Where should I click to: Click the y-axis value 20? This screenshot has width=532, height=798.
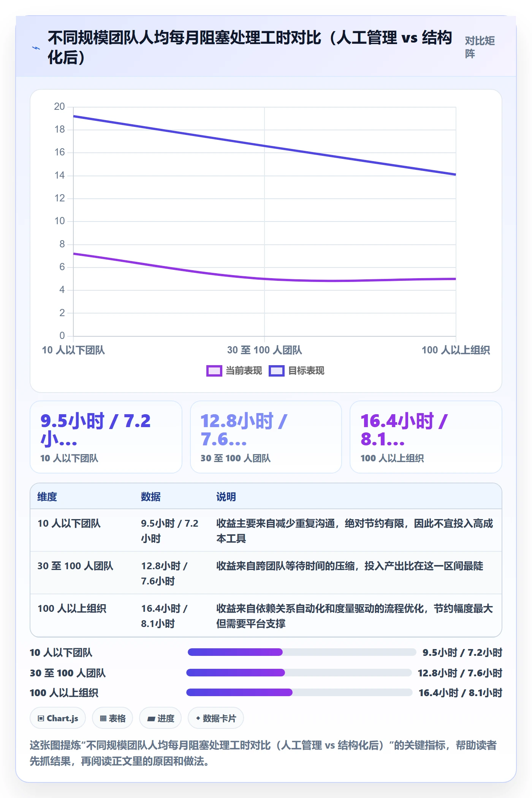[x=59, y=107]
